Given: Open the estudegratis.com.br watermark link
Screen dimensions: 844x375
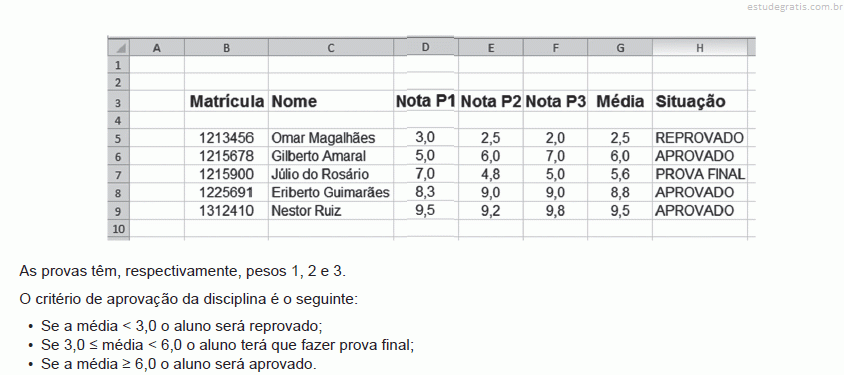Looking at the screenshot, I should [x=796, y=6].
